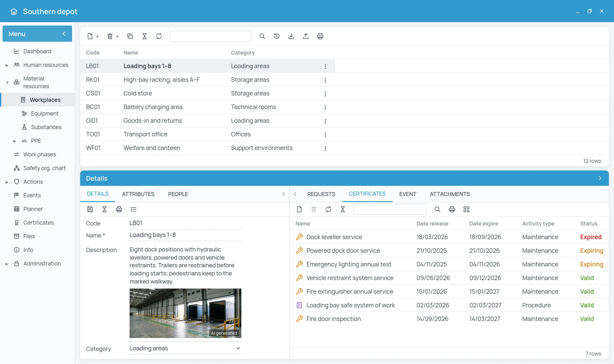Switch to the ATTRIBUTES tab
Screen dimensions: 614x364
(138, 194)
